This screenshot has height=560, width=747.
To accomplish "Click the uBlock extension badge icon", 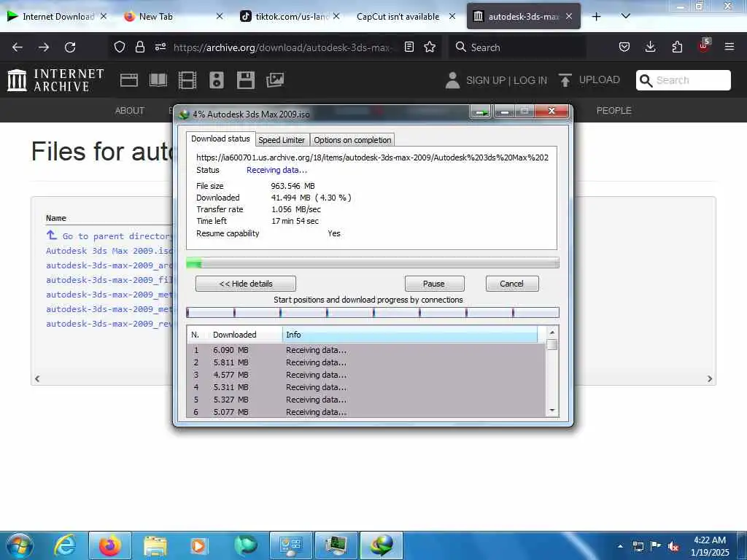I will pyautogui.click(x=704, y=46).
